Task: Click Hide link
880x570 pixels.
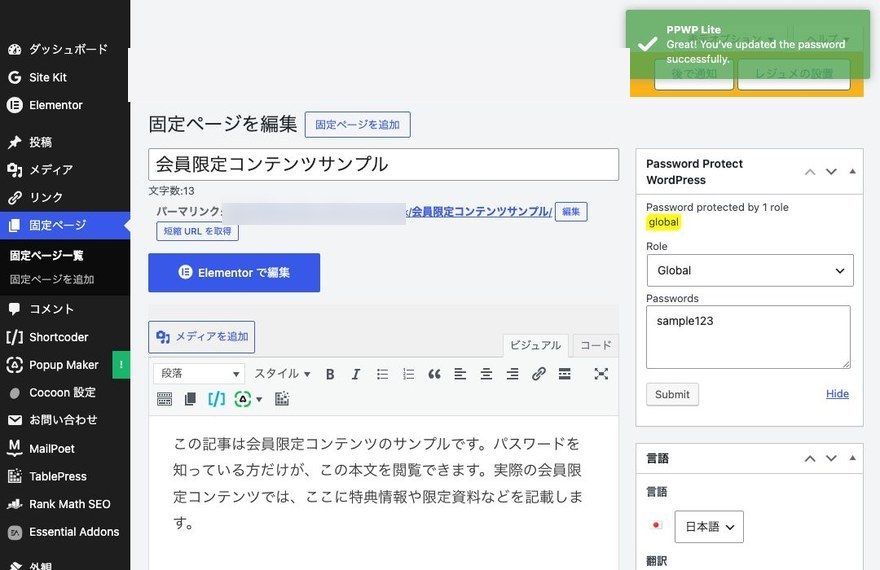Action: point(837,394)
